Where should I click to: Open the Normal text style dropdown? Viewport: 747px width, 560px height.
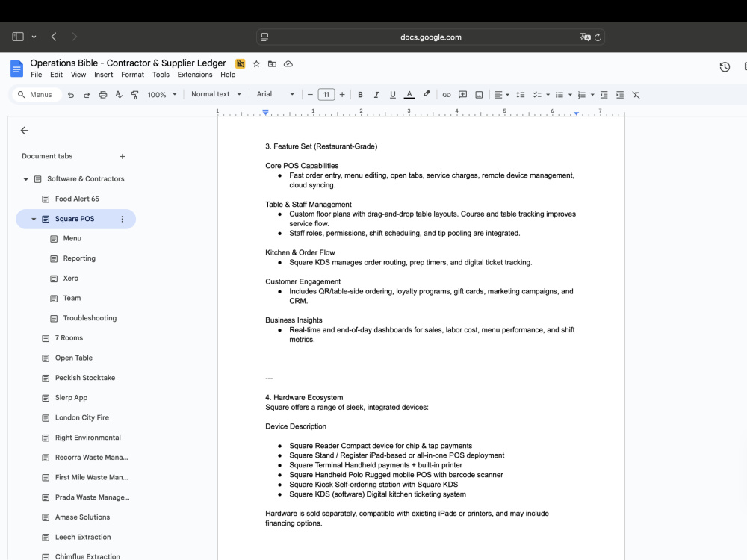pyautogui.click(x=216, y=94)
